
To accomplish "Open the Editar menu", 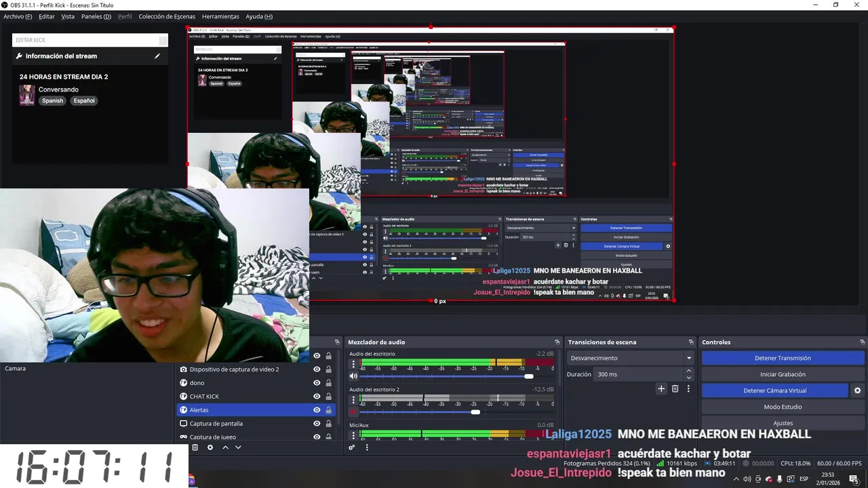I will click(47, 16).
